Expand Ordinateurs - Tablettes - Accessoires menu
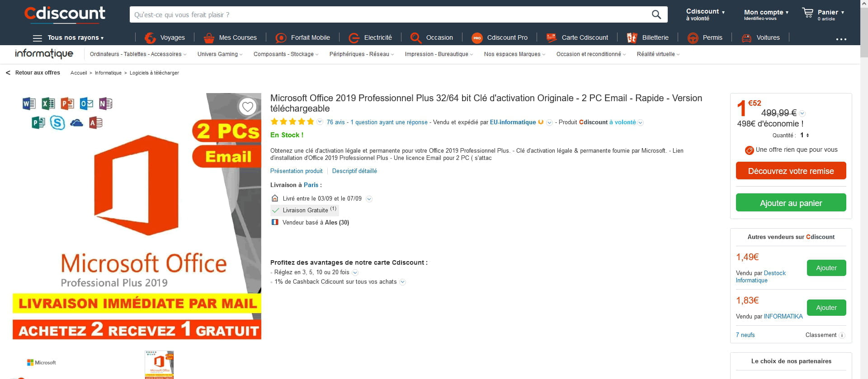 coord(138,54)
